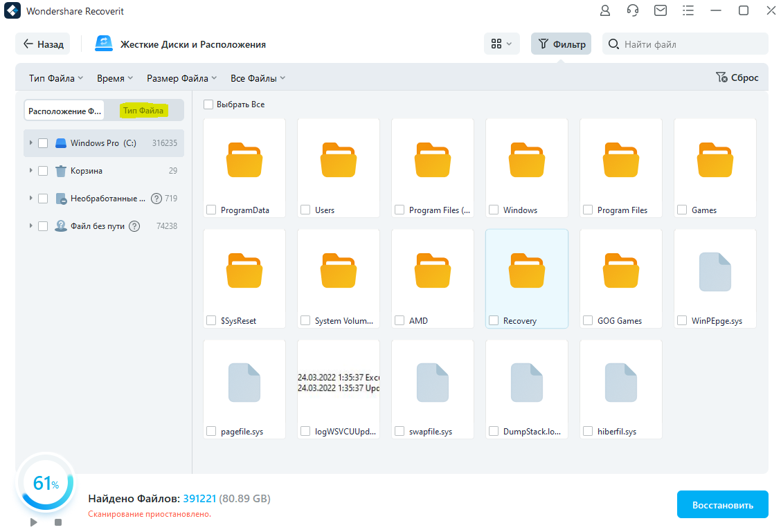Click the Сканирование приостановлено status text

tap(150, 514)
